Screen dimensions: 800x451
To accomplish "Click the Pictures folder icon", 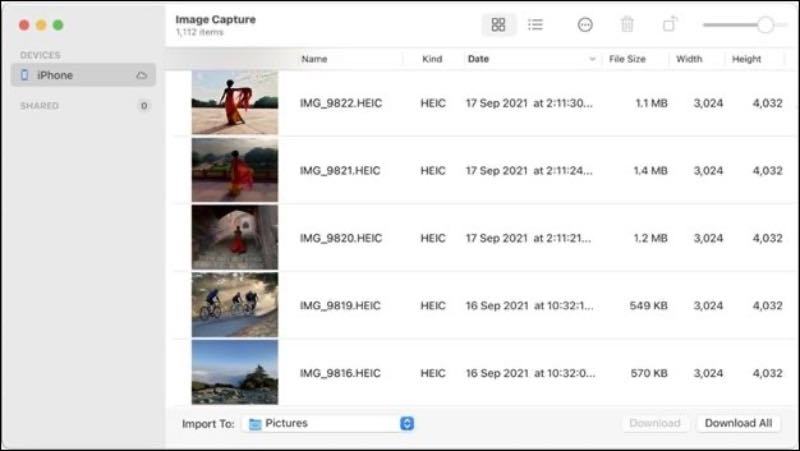I will (x=255, y=424).
